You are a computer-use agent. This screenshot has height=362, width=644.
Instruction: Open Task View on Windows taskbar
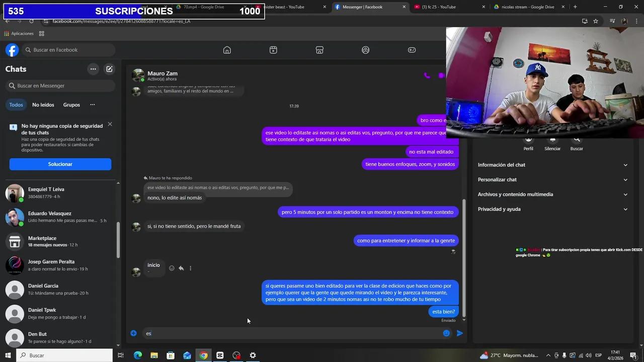click(121, 355)
